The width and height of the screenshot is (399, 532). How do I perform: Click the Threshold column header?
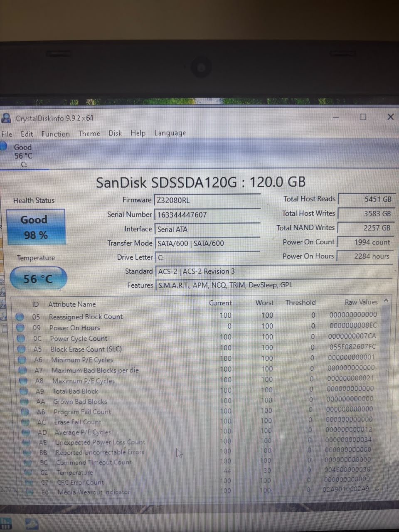tap(300, 303)
